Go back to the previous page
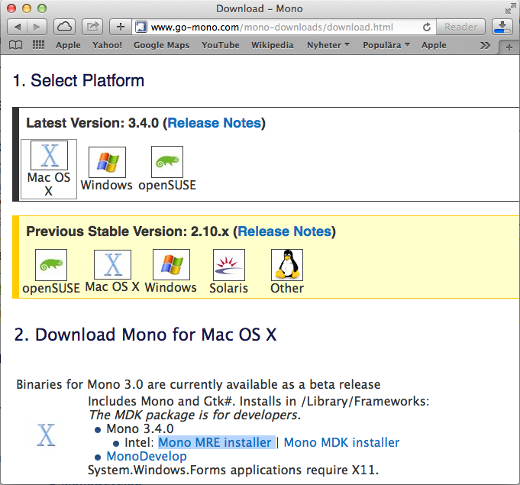520x485 pixels. coord(17,27)
